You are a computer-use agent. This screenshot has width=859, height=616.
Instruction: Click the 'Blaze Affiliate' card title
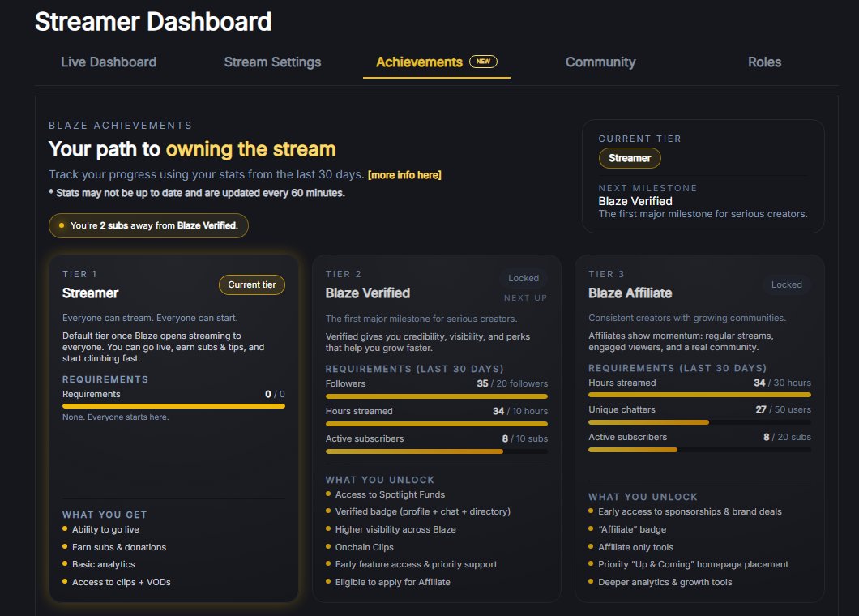[630, 293]
